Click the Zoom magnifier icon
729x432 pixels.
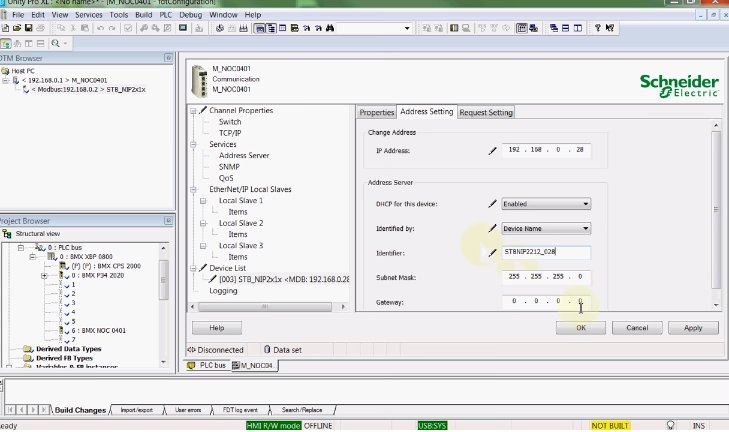(55, 43)
